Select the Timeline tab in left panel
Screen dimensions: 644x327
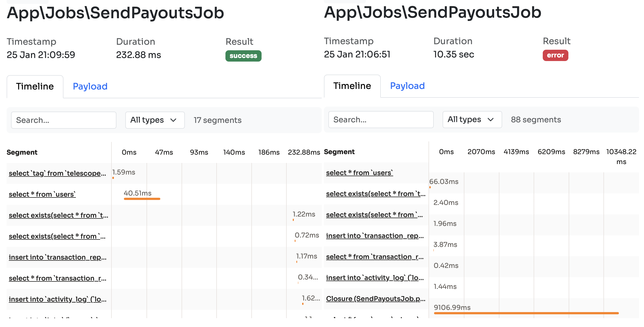(x=35, y=86)
